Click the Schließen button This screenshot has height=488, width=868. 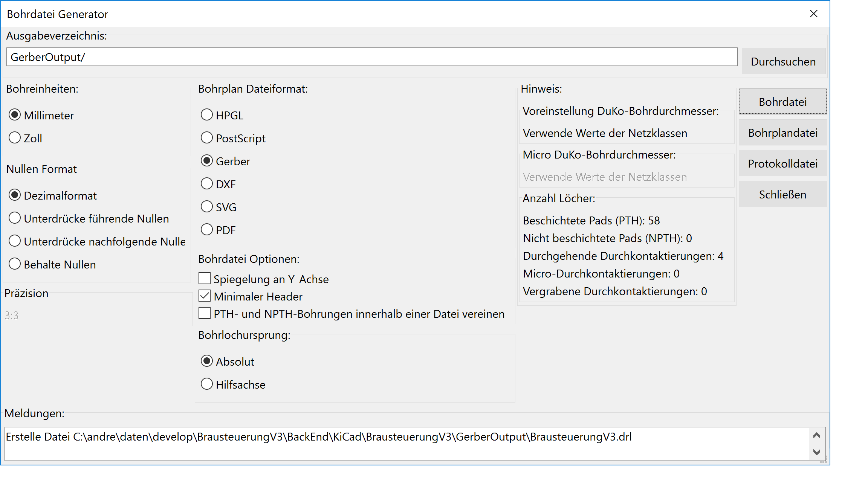(783, 194)
